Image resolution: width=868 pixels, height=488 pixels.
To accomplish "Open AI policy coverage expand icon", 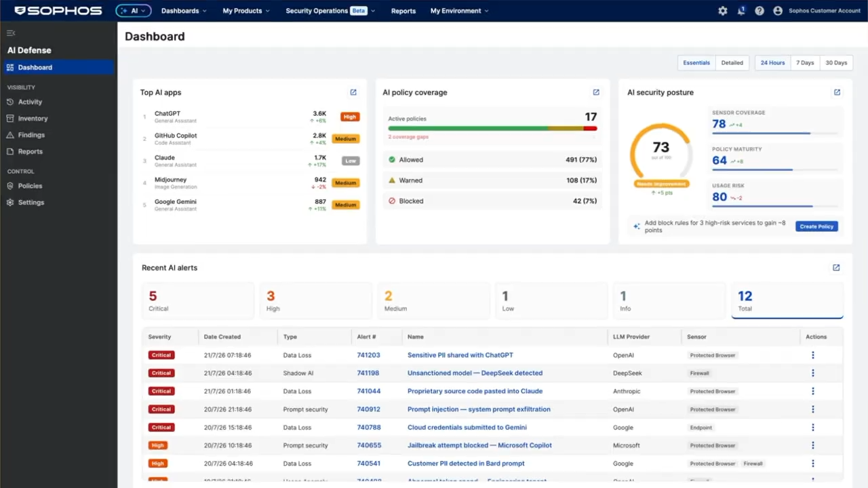I will click(596, 92).
